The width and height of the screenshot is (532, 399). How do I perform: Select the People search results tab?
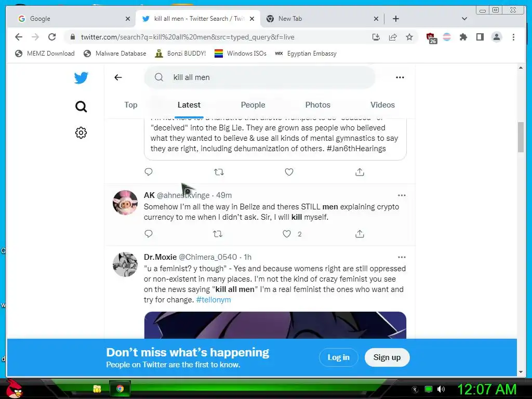[x=253, y=105]
